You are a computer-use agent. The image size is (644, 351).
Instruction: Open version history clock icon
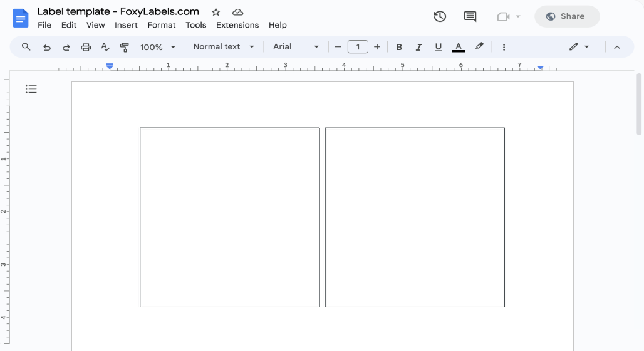coord(440,16)
